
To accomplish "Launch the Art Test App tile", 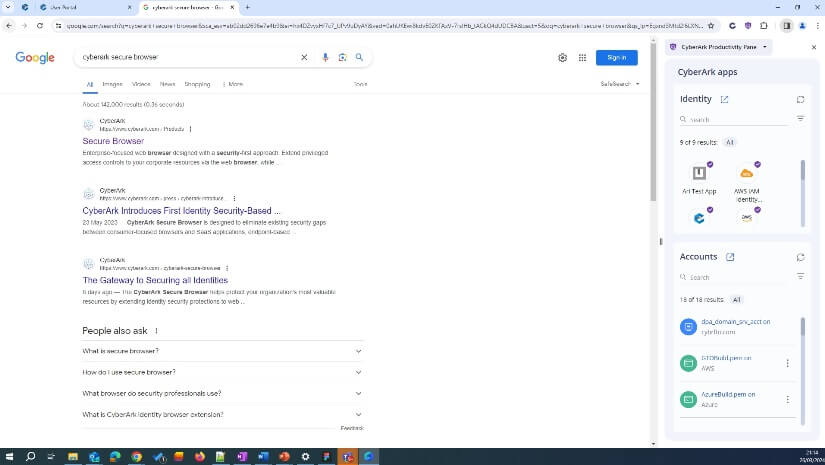I will click(x=699, y=178).
